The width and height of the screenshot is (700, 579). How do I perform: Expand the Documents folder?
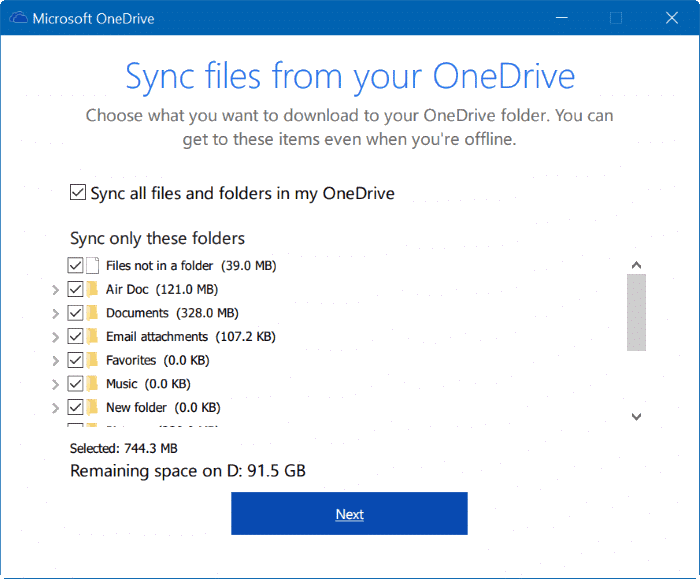(x=55, y=313)
